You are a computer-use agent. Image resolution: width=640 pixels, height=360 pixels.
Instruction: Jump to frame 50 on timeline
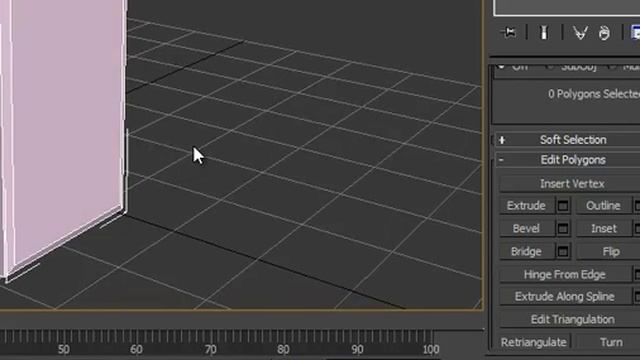click(63, 349)
